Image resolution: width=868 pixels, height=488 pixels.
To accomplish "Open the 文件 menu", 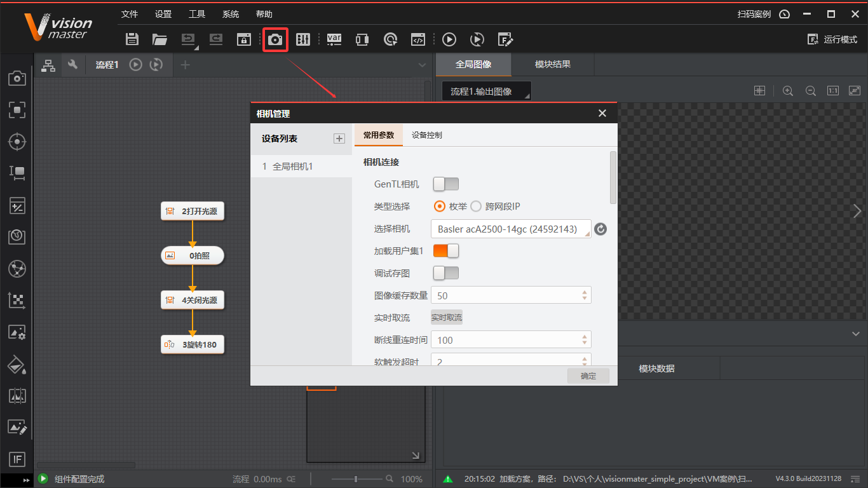I will click(x=130, y=14).
